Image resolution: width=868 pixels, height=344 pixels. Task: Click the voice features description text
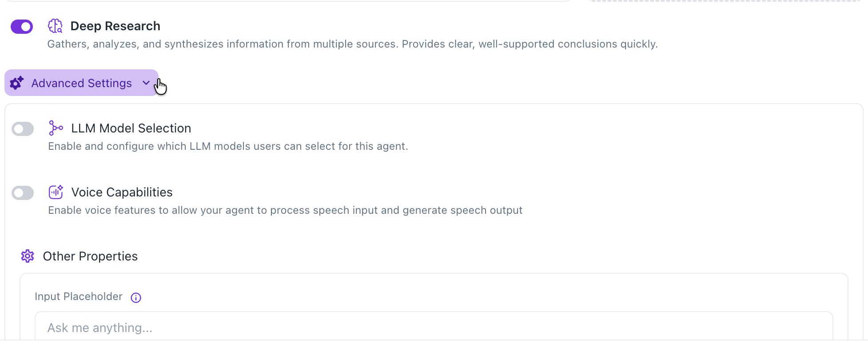285,210
